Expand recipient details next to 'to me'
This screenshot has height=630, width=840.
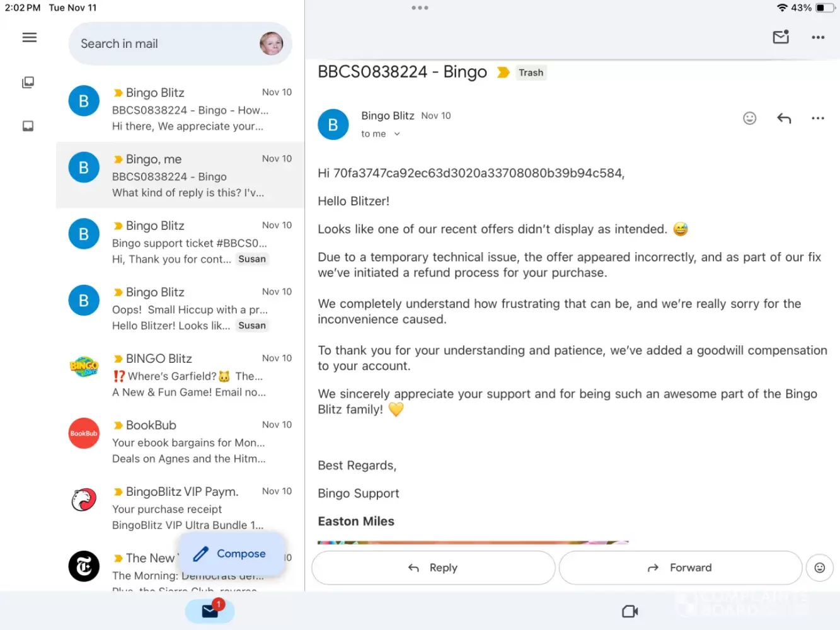click(x=397, y=134)
